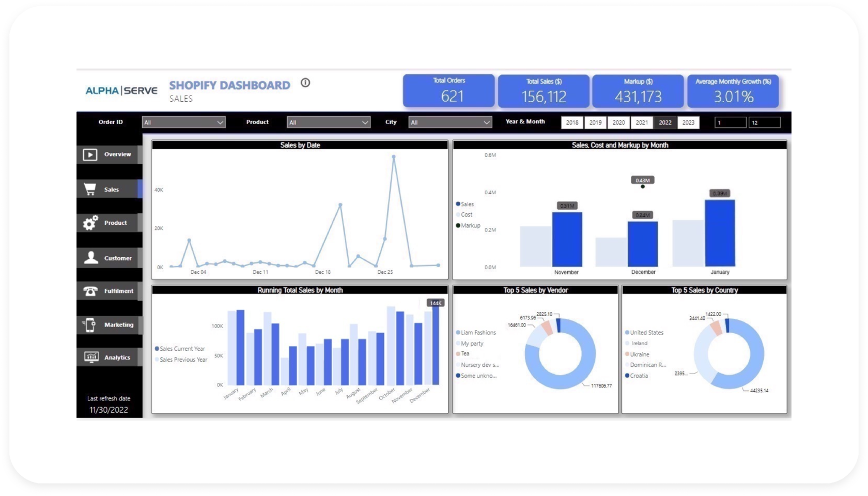The width and height of the screenshot is (868, 496).
Task: Select the 2023 year filter
Action: (x=688, y=122)
